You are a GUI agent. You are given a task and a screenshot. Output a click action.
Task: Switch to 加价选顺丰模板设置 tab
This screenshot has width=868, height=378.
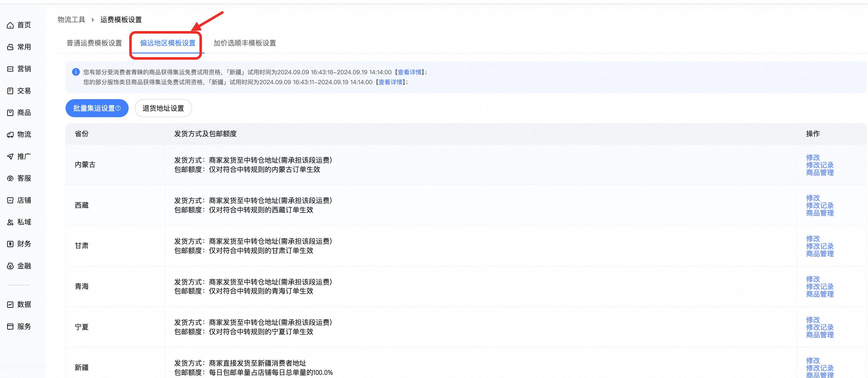point(244,43)
